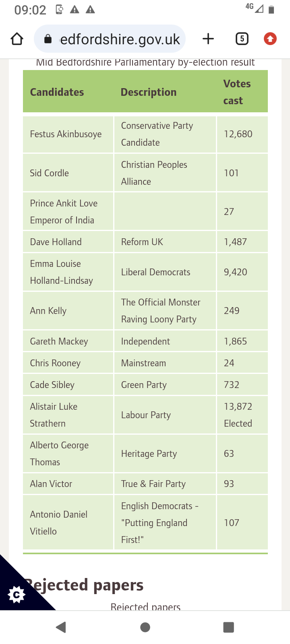Image resolution: width=290 pixels, height=644 pixels.
Task: Tap the 13,872 Elected votes cell
Action: pyautogui.click(x=238, y=415)
